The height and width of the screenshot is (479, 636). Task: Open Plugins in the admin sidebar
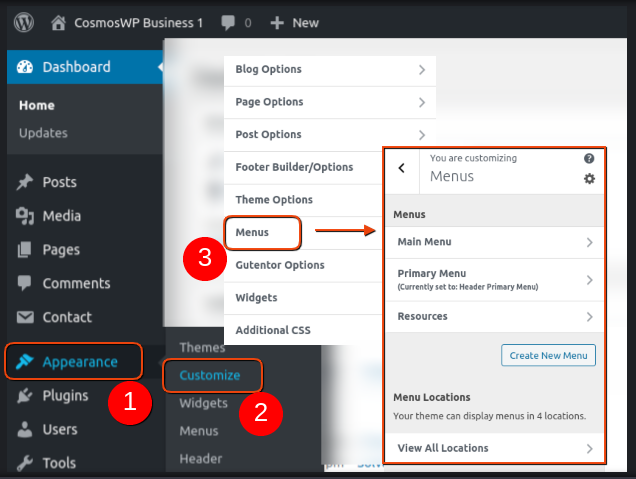coord(65,395)
